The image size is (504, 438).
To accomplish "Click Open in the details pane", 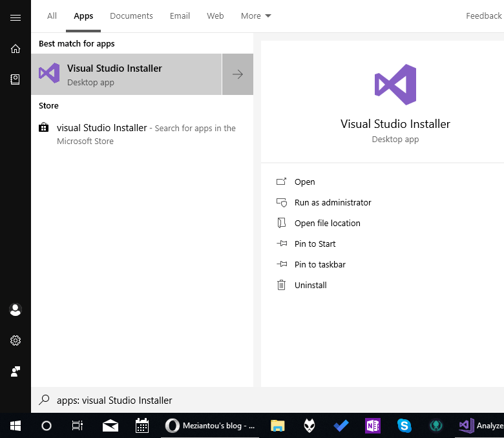I will pos(304,182).
